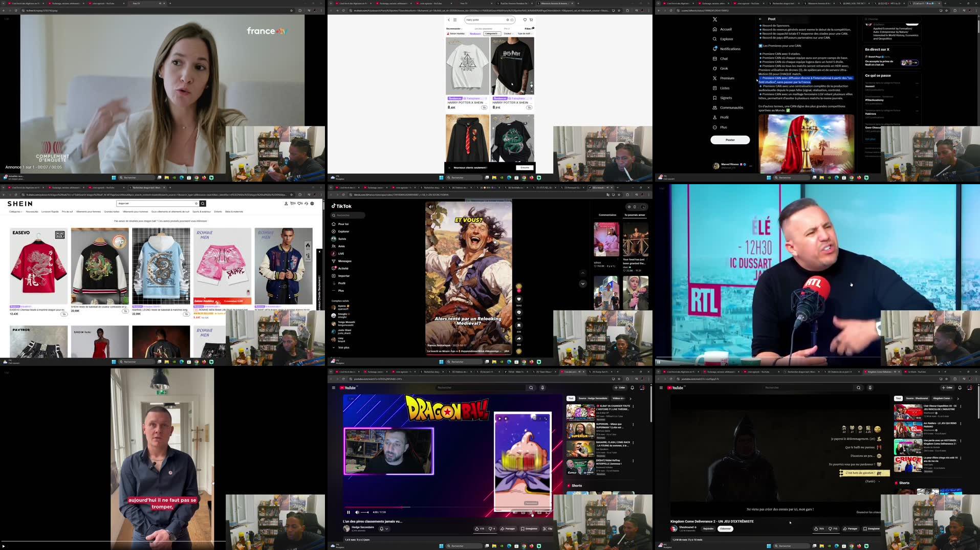Select Grok in the X sidebar
This screenshot has width=980, height=550.
coord(723,68)
